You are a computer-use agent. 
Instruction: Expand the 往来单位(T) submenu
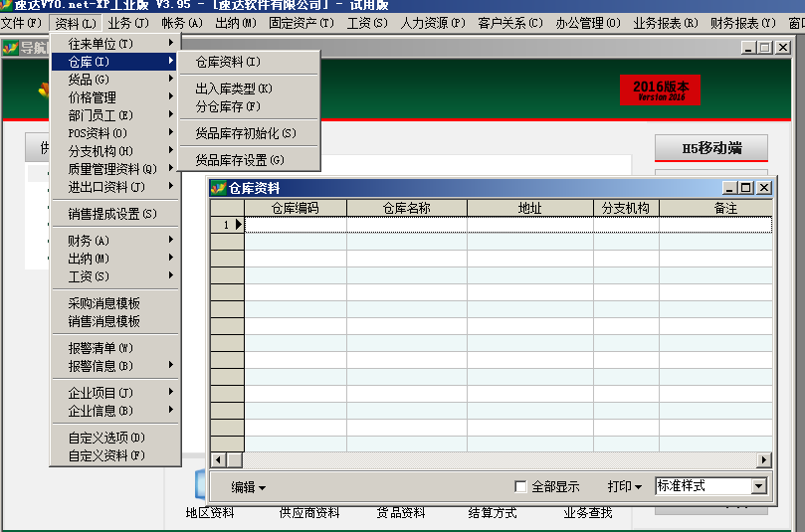tap(115, 44)
